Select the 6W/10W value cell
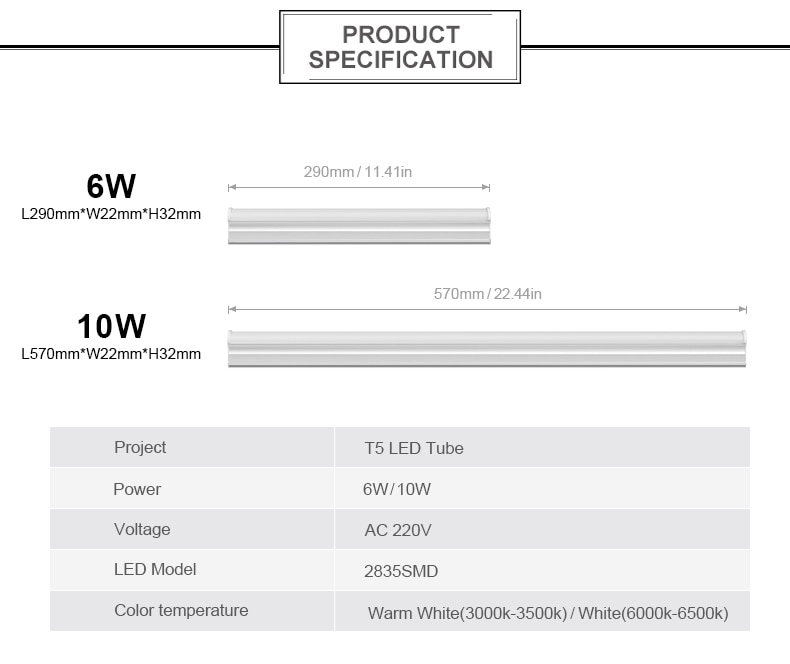Image resolution: width=790 pixels, height=664 pixels. tap(542, 488)
